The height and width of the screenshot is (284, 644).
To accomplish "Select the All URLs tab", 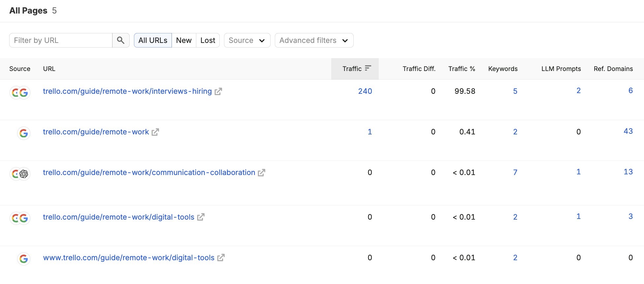I will click(153, 40).
